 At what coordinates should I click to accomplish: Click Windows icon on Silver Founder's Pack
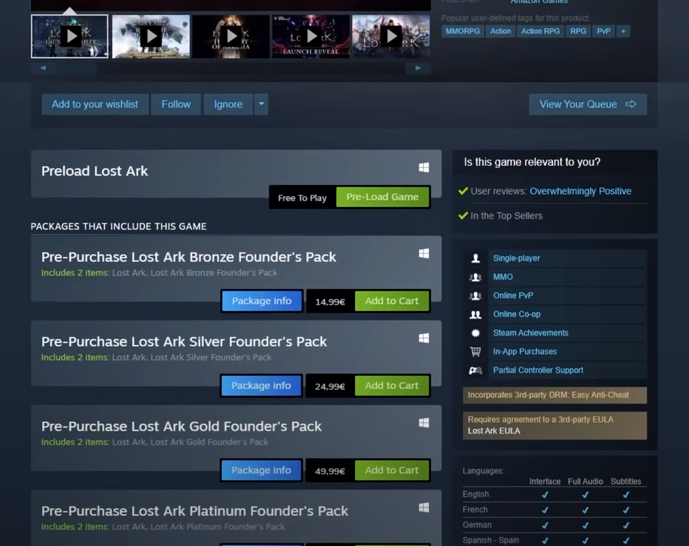pyautogui.click(x=424, y=338)
